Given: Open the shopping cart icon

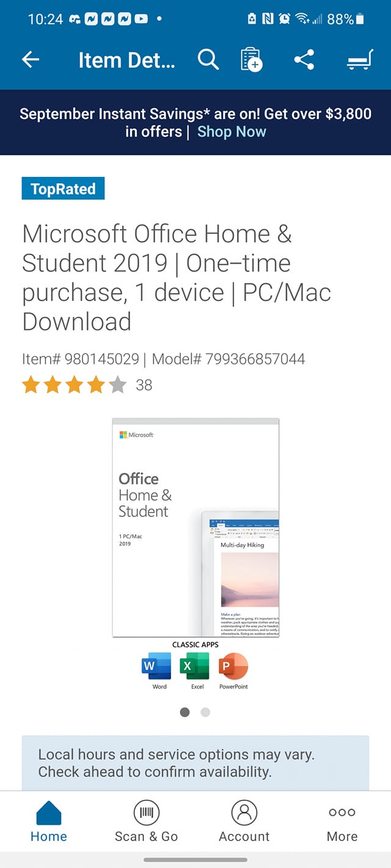Looking at the screenshot, I should (x=359, y=60).
